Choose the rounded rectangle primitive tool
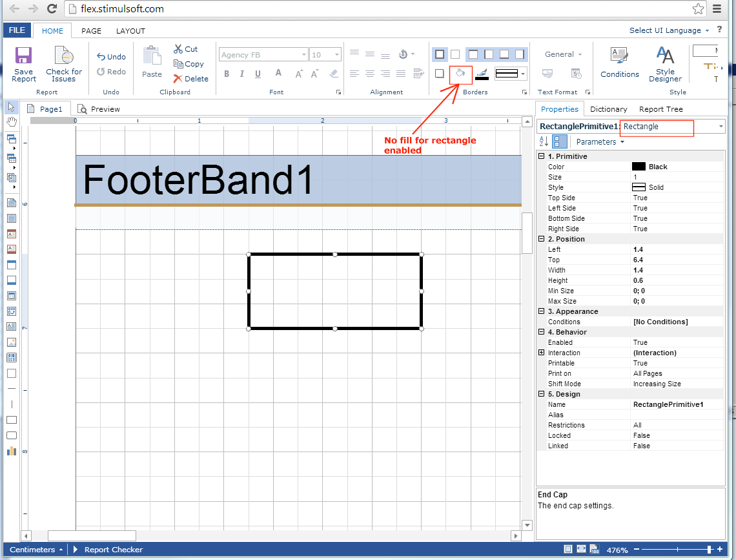 12,435
